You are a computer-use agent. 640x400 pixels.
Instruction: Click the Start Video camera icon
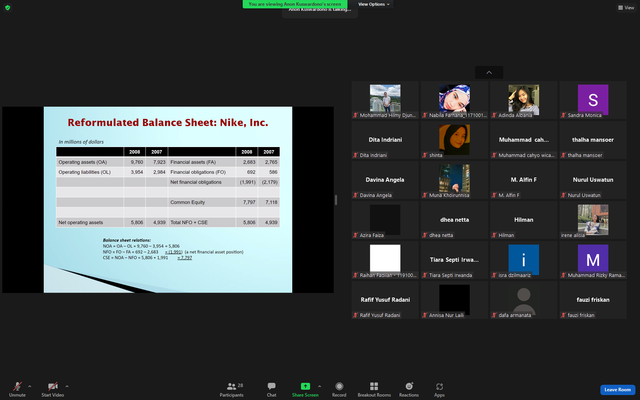coord(53,386)
